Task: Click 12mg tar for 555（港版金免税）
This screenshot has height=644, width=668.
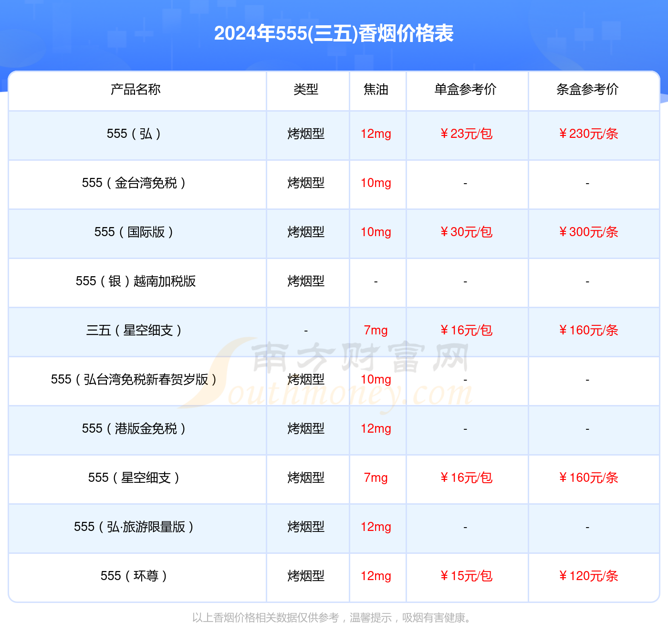Action: [x=376, y=428]
